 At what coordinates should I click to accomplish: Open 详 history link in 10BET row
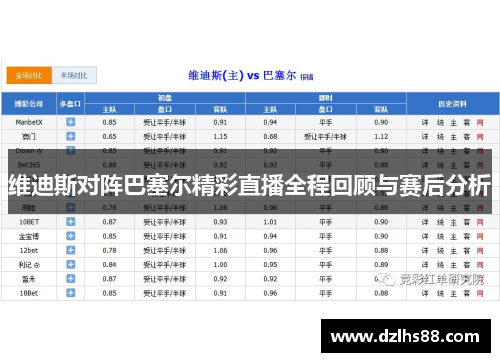[425, 222]
